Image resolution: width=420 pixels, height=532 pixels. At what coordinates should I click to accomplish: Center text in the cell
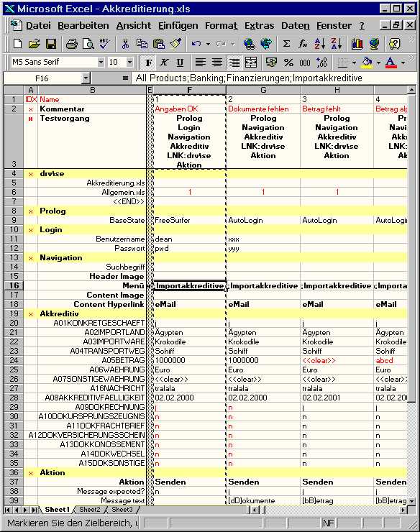[x=217, y=63]
